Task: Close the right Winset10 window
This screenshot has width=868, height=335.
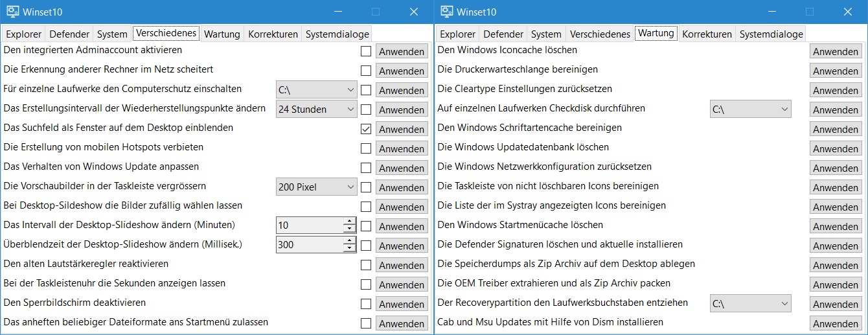Action: [x=848, y=12]
